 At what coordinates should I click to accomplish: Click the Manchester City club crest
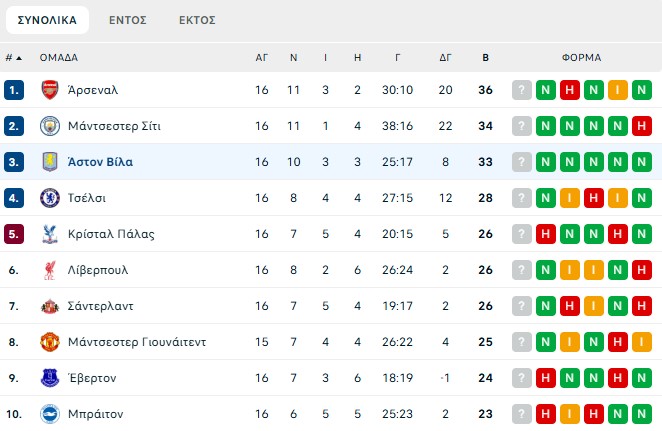[x=49, y=126]
